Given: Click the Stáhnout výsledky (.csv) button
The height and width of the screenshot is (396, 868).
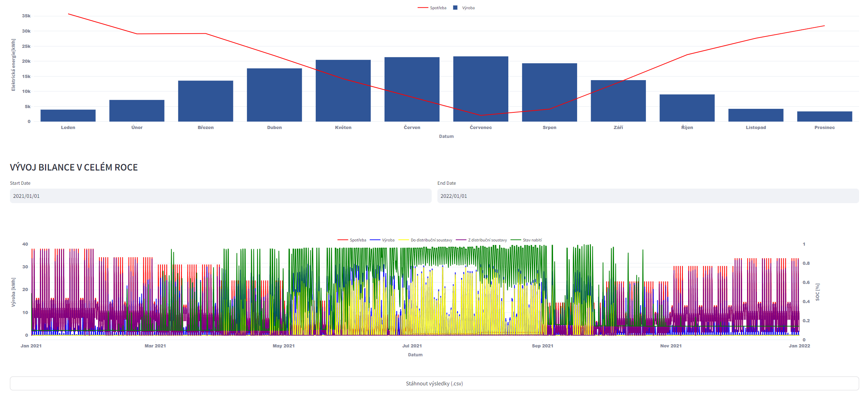Looking at the screenshot, I should tap(434, 384).
